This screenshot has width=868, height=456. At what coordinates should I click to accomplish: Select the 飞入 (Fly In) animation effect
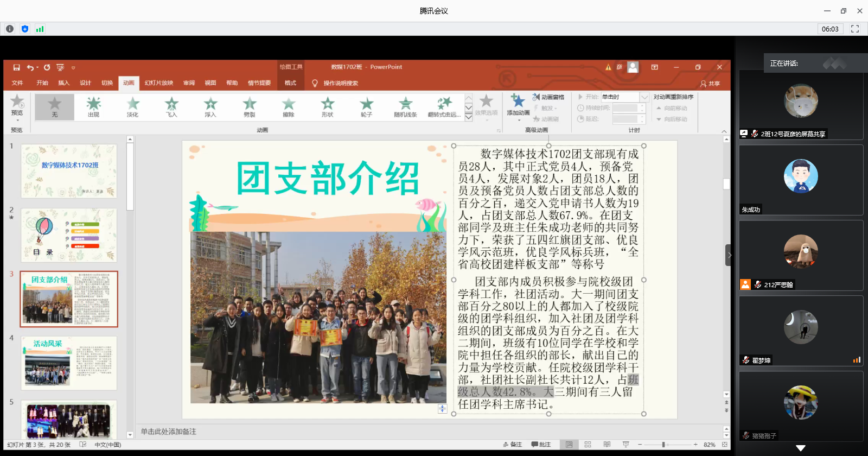pos(171,106)
